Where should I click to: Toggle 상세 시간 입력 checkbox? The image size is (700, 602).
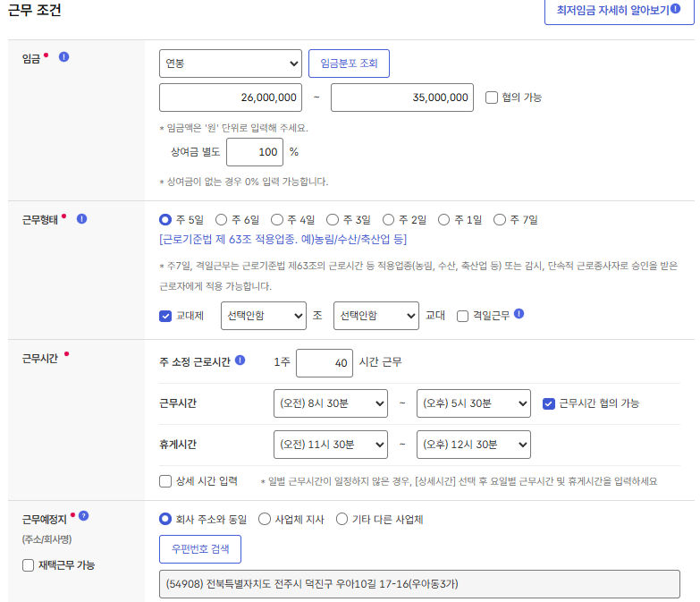click(x=165, y=481)
